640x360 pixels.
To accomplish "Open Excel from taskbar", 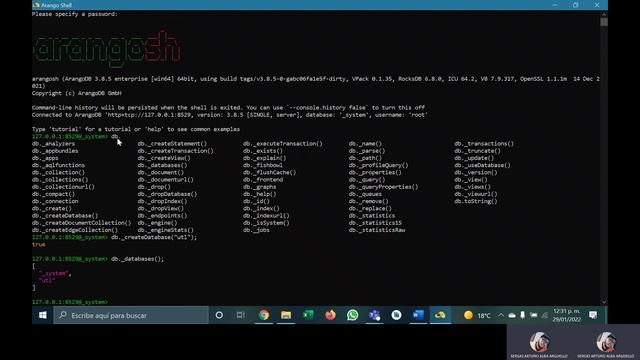I will point(308,315).
